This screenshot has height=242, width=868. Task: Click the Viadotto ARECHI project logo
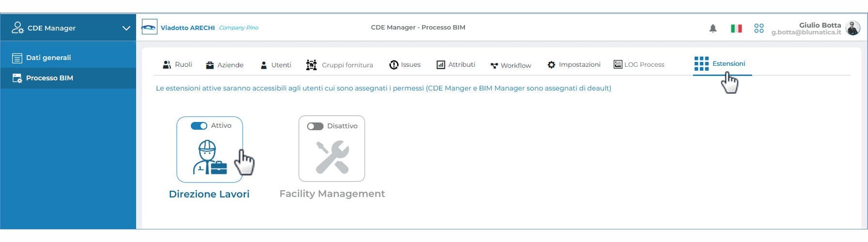click(149, 27)
